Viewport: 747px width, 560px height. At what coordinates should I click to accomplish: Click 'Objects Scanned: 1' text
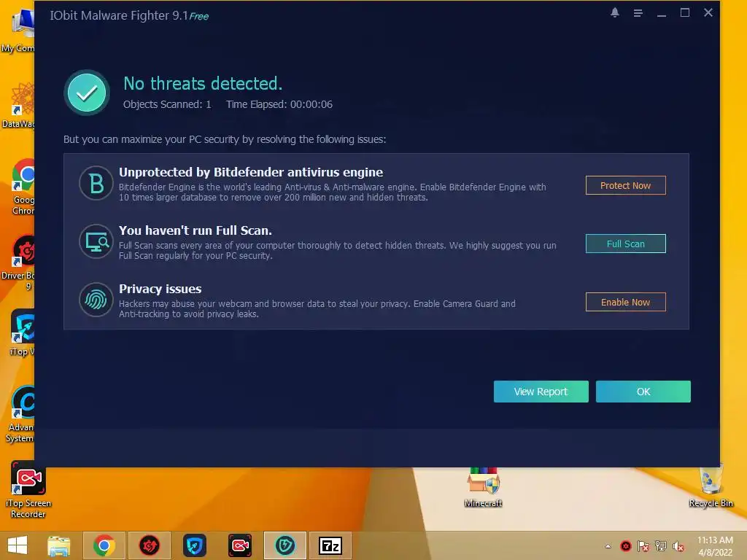click(167, 104)
